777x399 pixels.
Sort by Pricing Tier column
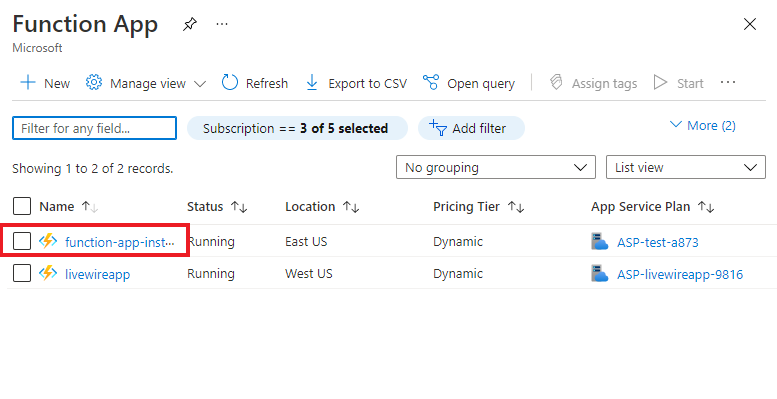pyautogui.click(x=478, y=207)
